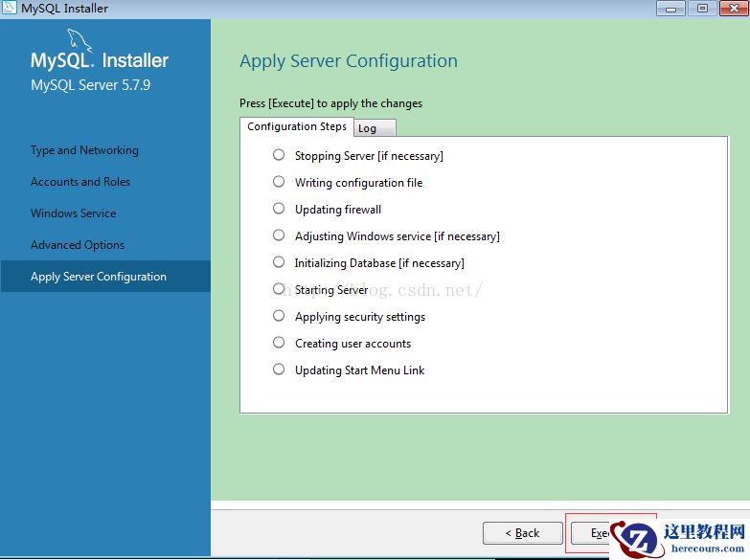750x560 pixels.
Task: Select the Creating user accounts step circle
Action: (279, 343)
